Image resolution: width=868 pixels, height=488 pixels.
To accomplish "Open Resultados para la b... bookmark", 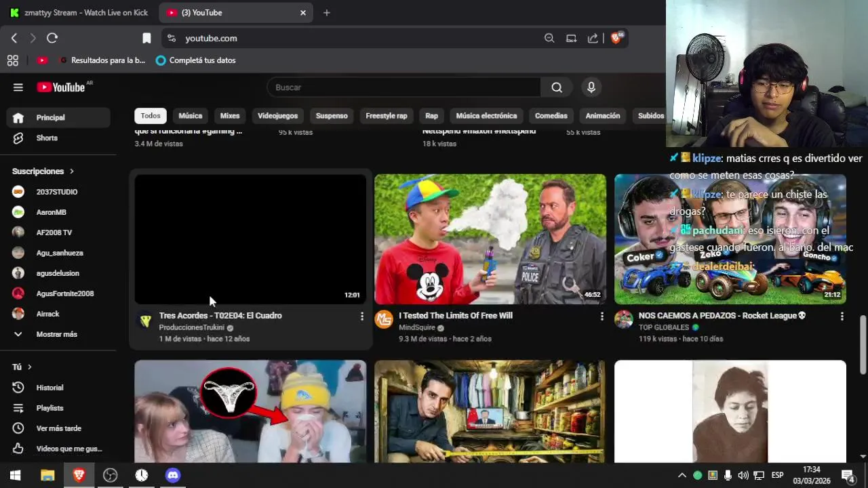I will click(x=102, y=60).
